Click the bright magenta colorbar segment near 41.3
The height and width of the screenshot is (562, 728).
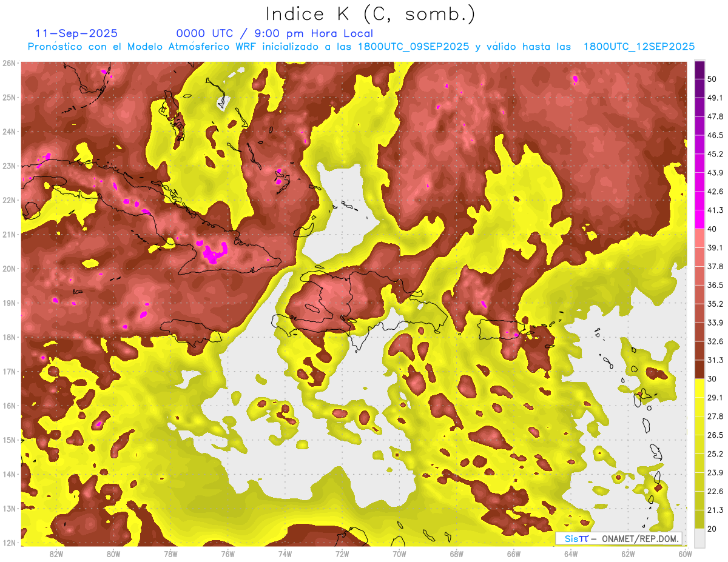(x=699, y=219)
